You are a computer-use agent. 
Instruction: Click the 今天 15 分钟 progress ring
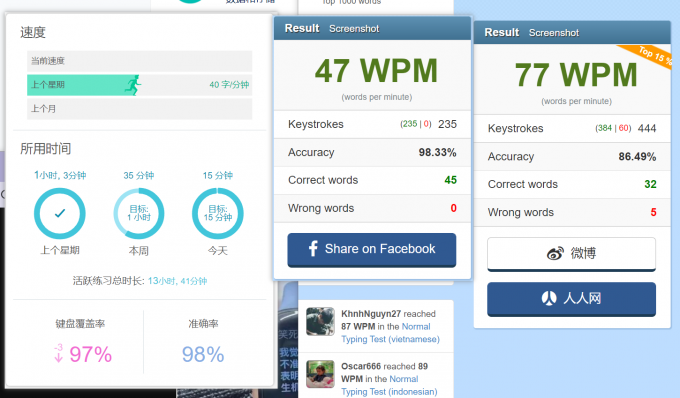pyautogui.click(x=218, y=213)
